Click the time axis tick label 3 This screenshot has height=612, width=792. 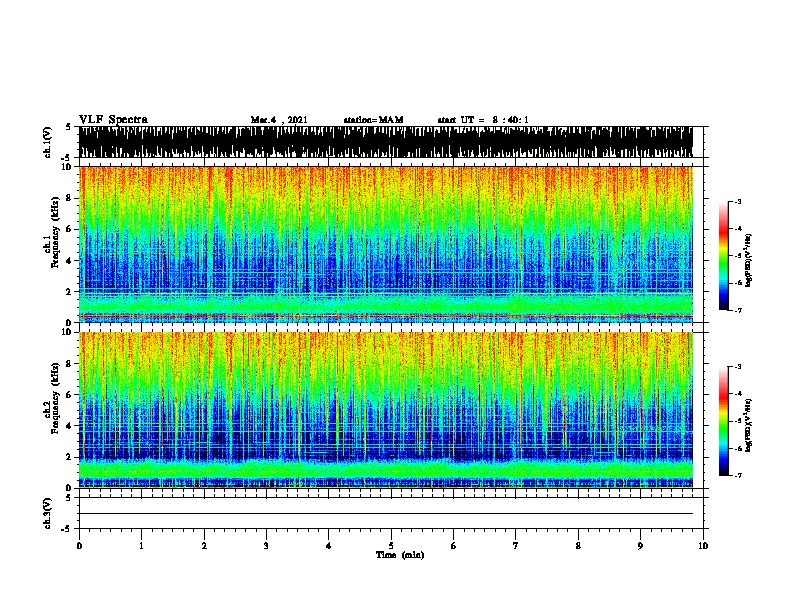pyautogui.click(x=266, y=545)
